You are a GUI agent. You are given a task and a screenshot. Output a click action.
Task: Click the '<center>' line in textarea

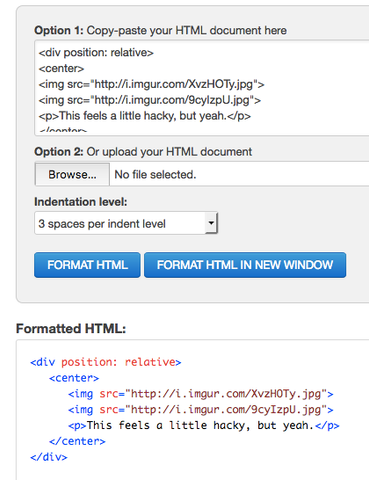[x=61, y=68]
